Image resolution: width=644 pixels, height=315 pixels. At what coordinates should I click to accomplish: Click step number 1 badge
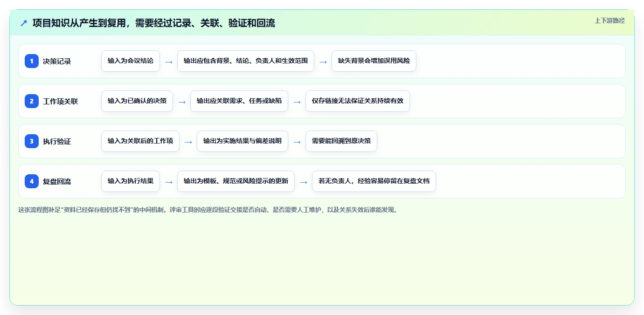tap(32, 61)
